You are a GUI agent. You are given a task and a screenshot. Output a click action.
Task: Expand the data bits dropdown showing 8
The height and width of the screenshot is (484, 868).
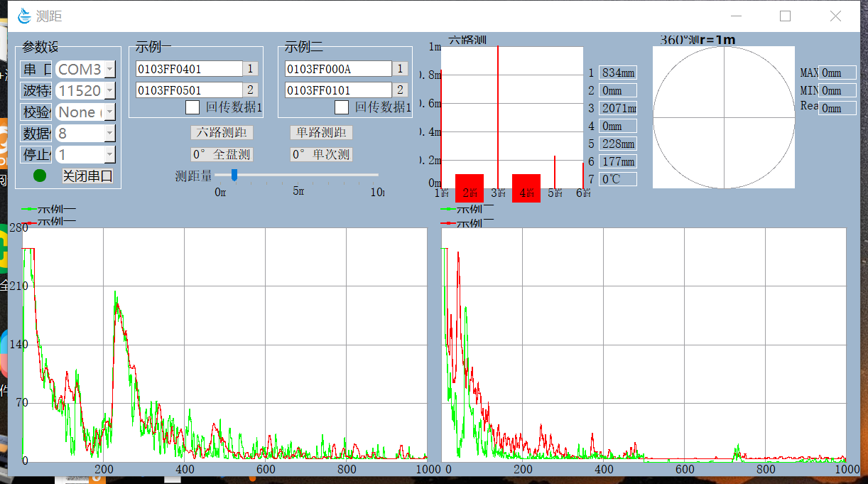tap(109, 134)
